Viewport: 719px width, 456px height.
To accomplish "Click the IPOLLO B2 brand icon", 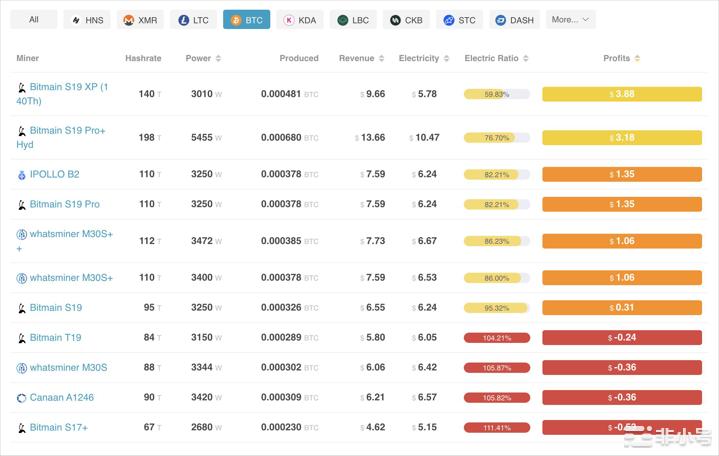I will [21, 175].
